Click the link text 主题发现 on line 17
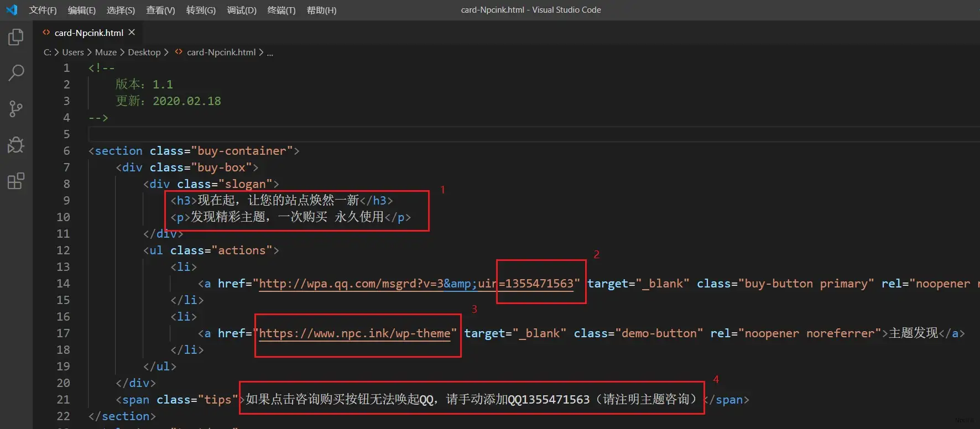This screenshot has height=429, width=980. tap(913, 333)
